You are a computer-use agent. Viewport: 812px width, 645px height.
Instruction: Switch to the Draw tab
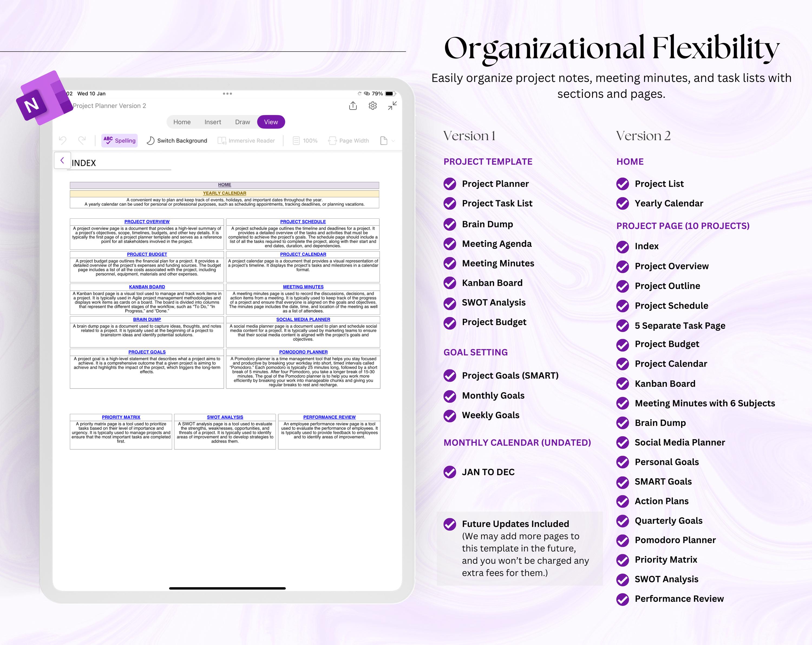pyautogui.click(x=242, y=122)
